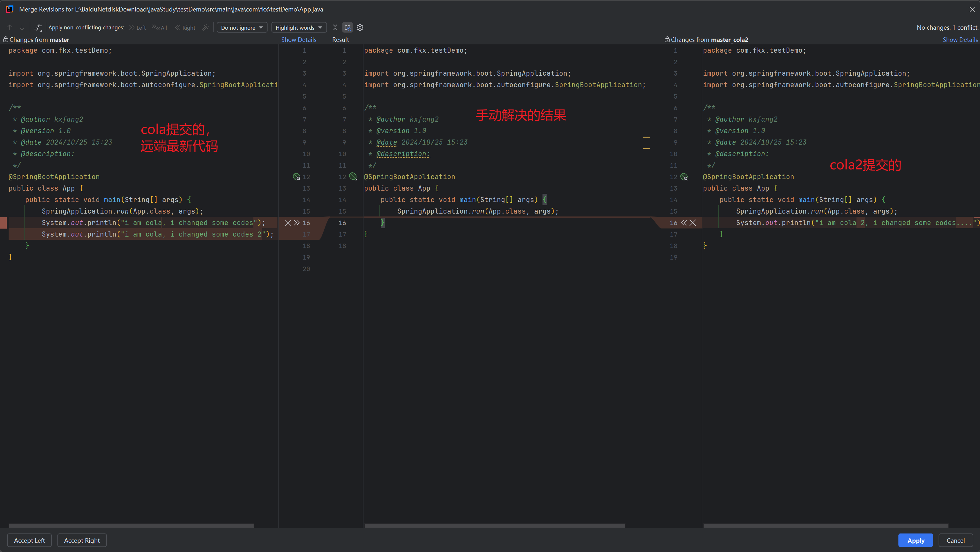This screenshot has height=552, width=980.
Task: Go to previous difference arrow
Action: click(x=10, y=27)
